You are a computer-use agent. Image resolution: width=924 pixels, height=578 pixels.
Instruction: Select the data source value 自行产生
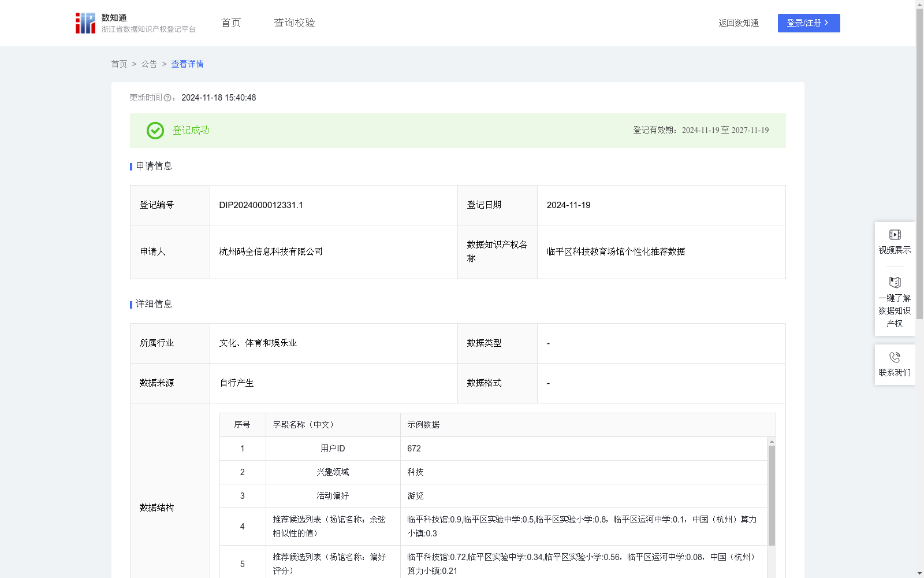(x=237, y=383)
